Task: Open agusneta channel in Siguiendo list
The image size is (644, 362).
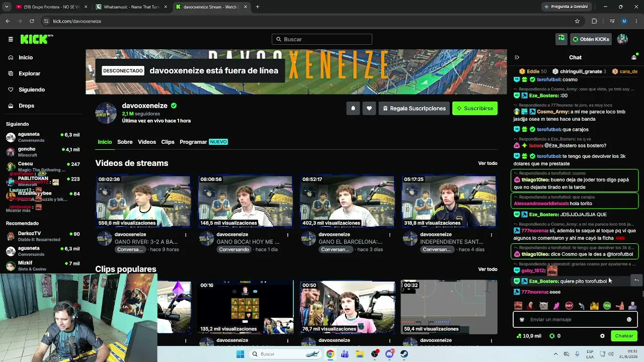Action: 43,137
